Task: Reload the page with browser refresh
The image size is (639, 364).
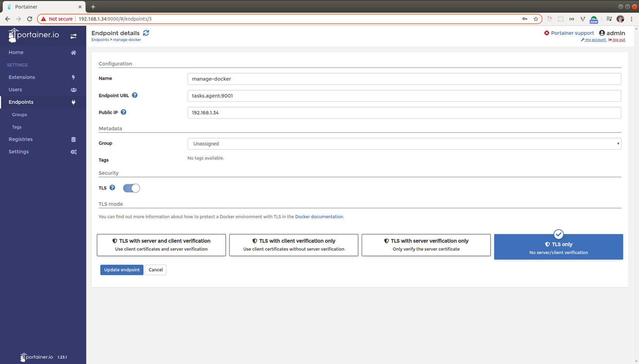Action: pyautogui.click(x=29, y=19)
